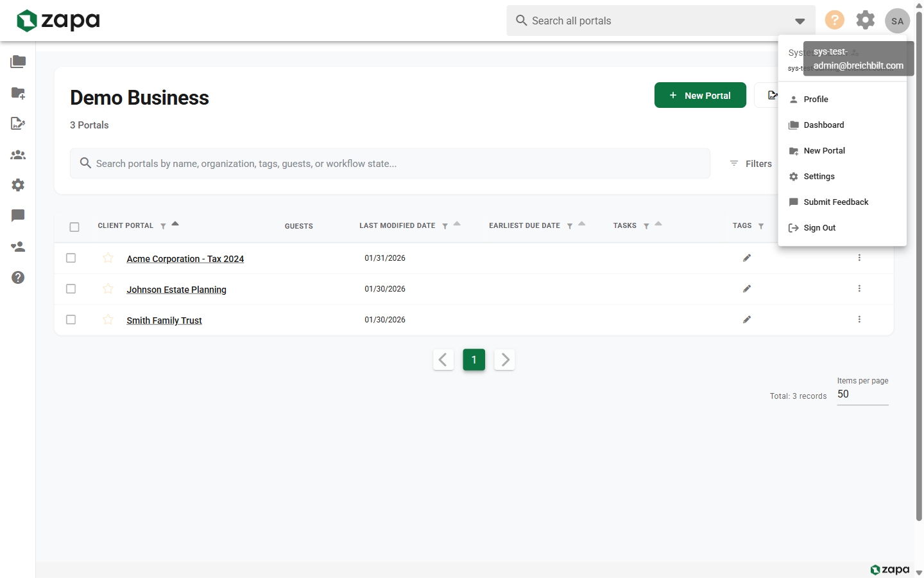Open the people group icon in sidebar
The height and width of the screenshot is (578, 924).
[x=18, y=154]
